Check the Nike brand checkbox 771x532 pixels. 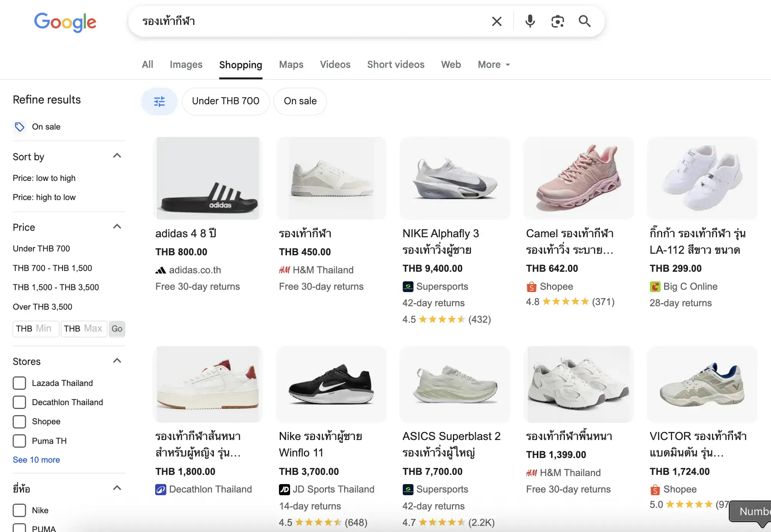19,510
